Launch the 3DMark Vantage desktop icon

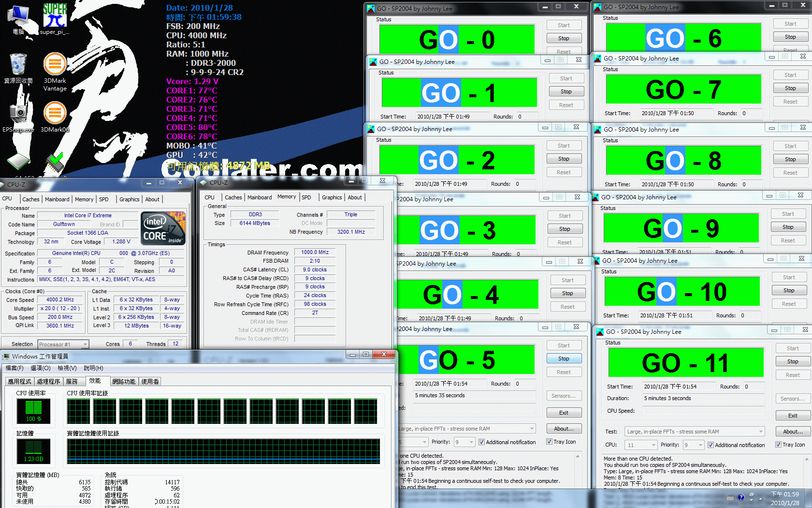(55, 72)
